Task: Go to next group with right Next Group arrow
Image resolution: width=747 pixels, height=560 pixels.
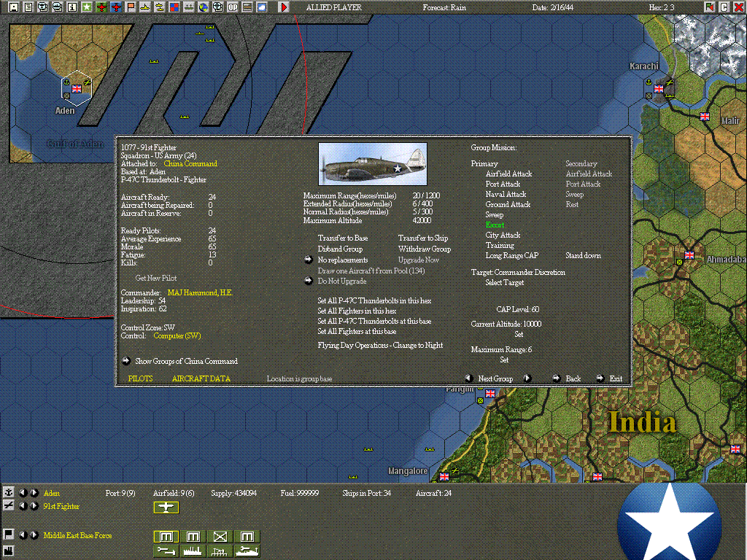Action: click(x=527, y=378)
